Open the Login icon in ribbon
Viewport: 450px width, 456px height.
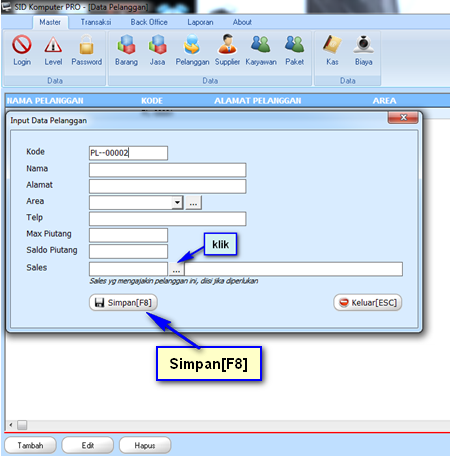coord(22,44)
